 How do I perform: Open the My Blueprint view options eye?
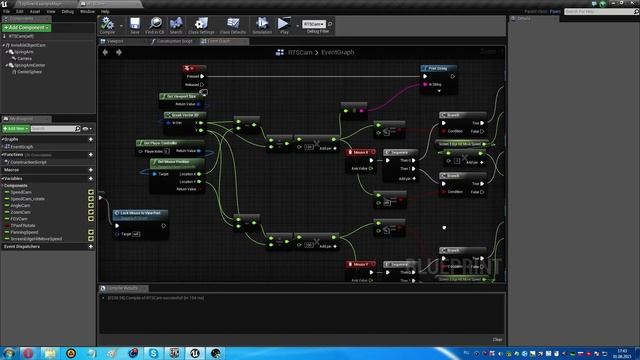click(x=87, y=129)
